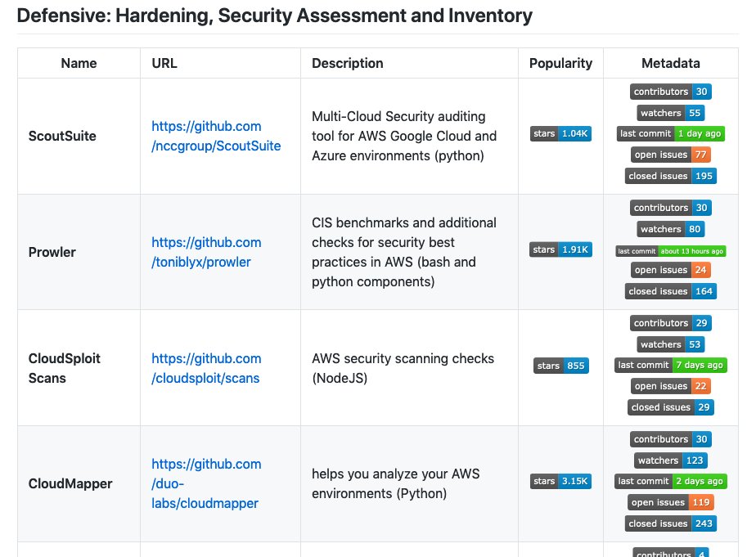Click the CloudSploit stars 855 badge
The width and height of the screenshot is (756, 557).
coord(560,366)
